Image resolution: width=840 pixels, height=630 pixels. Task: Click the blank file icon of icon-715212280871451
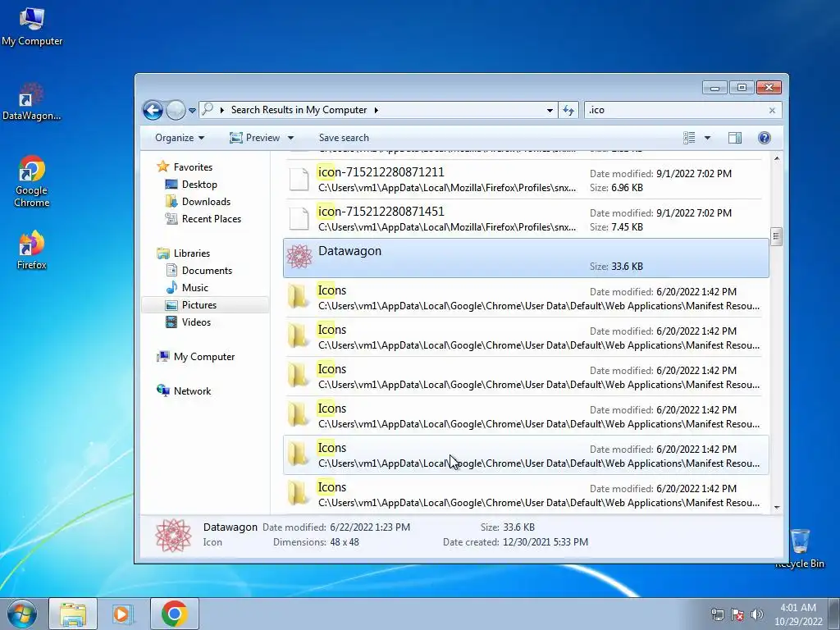pos(299,218)
